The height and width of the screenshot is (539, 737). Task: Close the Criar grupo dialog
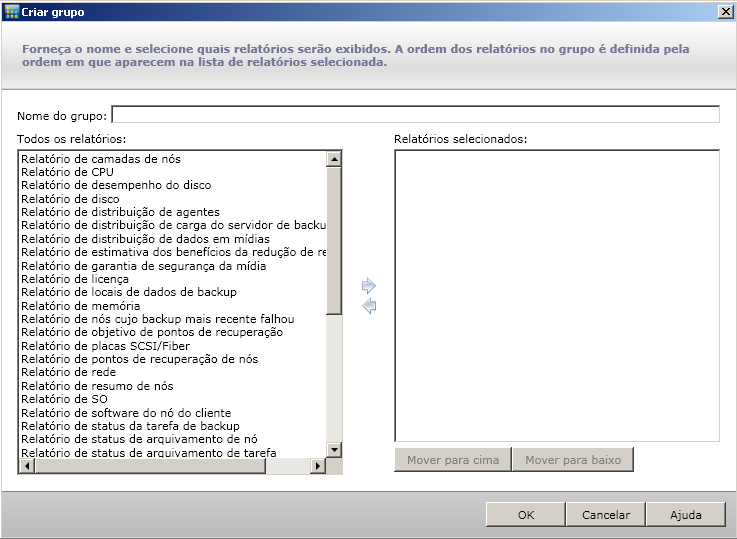726,12
